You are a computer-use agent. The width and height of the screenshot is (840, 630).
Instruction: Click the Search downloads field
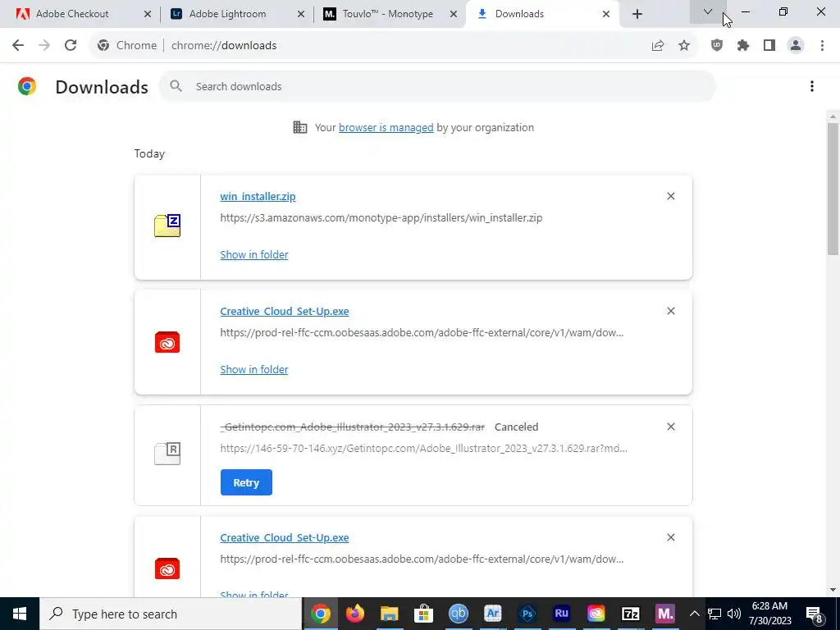437,86
